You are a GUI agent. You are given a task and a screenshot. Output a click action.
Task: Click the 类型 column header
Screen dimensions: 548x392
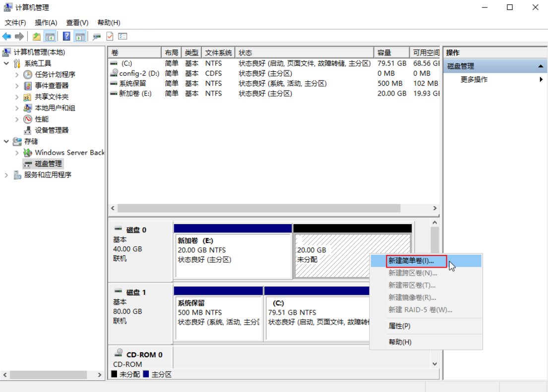pos(191,53)
